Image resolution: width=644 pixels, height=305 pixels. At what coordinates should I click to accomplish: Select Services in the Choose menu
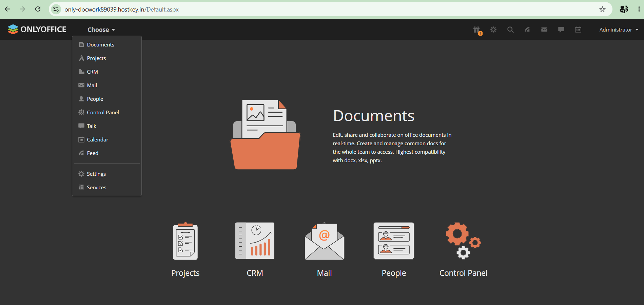(107, 187)
